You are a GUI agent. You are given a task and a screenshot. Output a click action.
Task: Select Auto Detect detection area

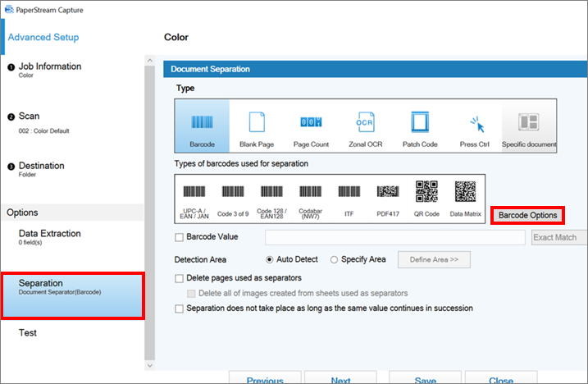[x=269, y=259]
